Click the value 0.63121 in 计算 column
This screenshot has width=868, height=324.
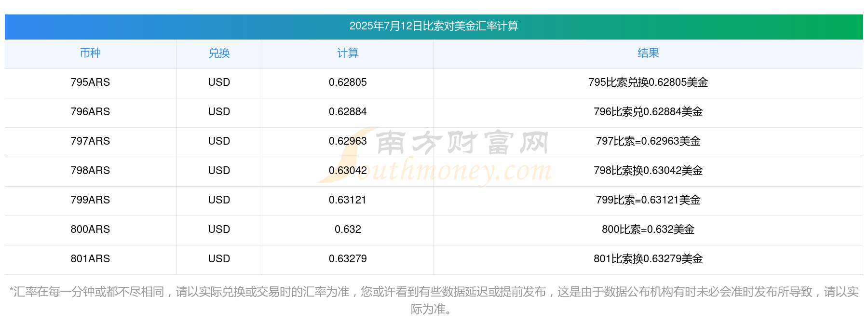tap(348, 200)
